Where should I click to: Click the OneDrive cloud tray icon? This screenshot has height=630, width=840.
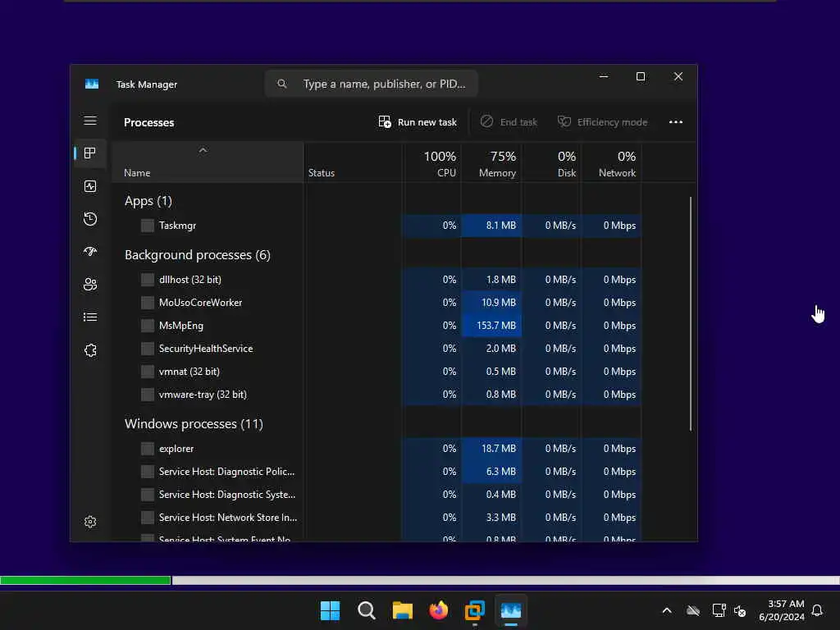693,610
